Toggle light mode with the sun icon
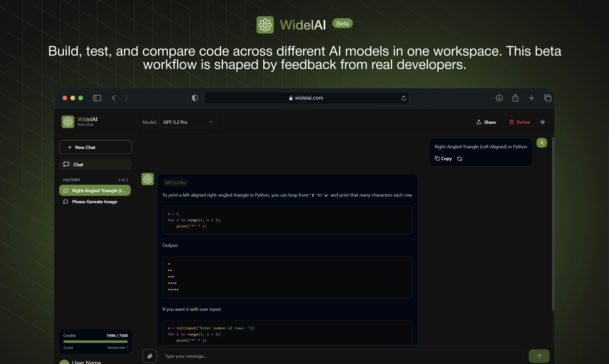The height and width of the screenshot is (364, 609). point(543,122)
